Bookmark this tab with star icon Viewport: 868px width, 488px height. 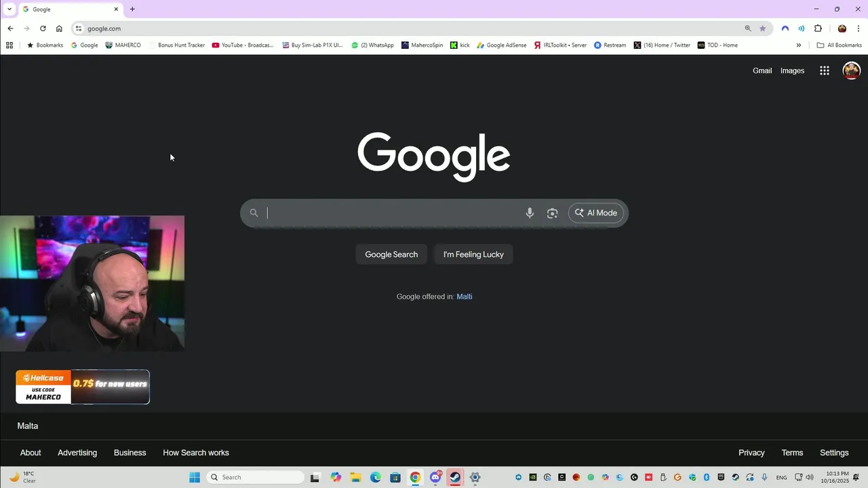(x=762, y=28)
